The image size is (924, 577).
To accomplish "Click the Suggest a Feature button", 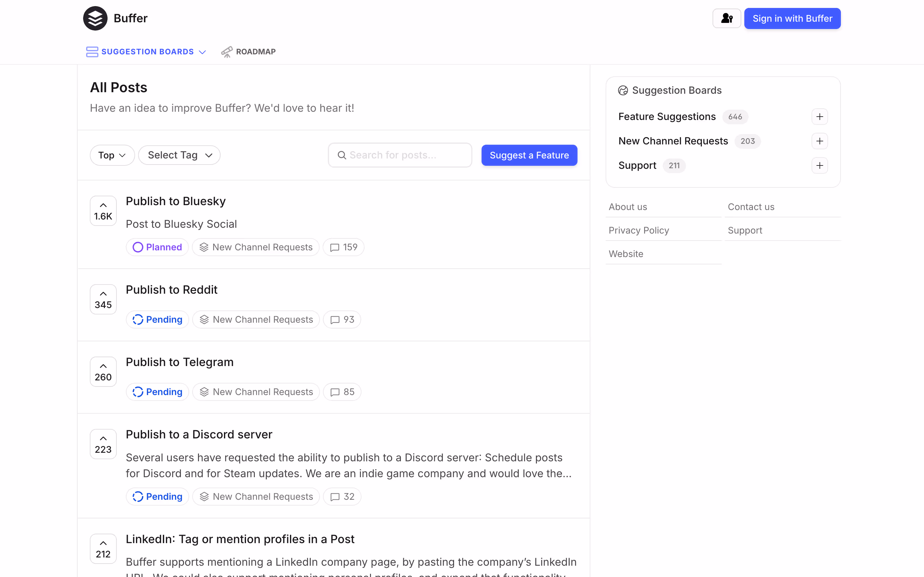I will tap(529, 155).
